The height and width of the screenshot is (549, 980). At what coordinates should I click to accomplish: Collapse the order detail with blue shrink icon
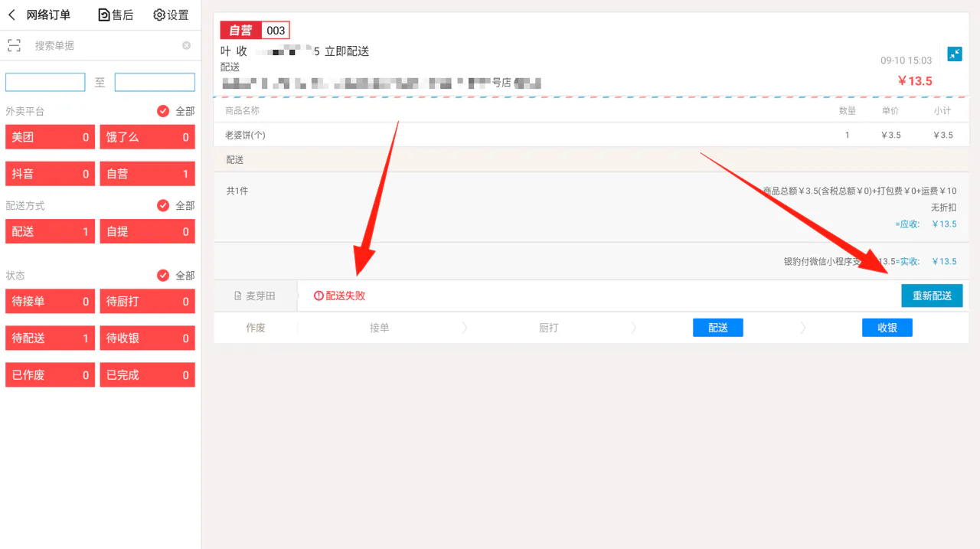coord(955,54)
